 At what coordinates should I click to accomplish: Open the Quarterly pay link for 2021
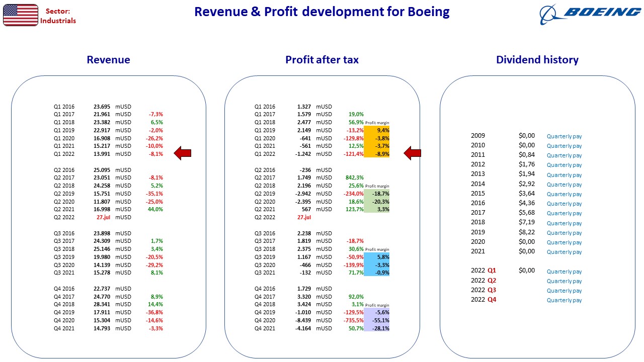[x=564, y=252]
